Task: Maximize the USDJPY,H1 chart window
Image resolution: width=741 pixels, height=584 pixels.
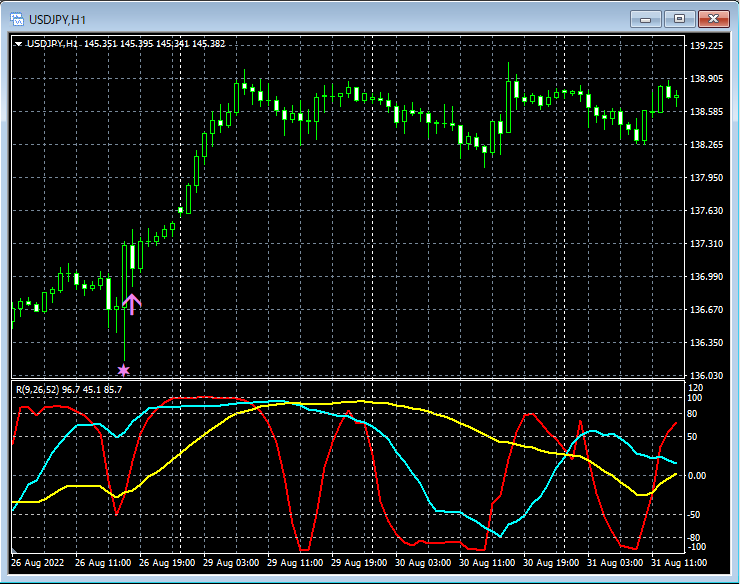Action: (x=680, y=19)
